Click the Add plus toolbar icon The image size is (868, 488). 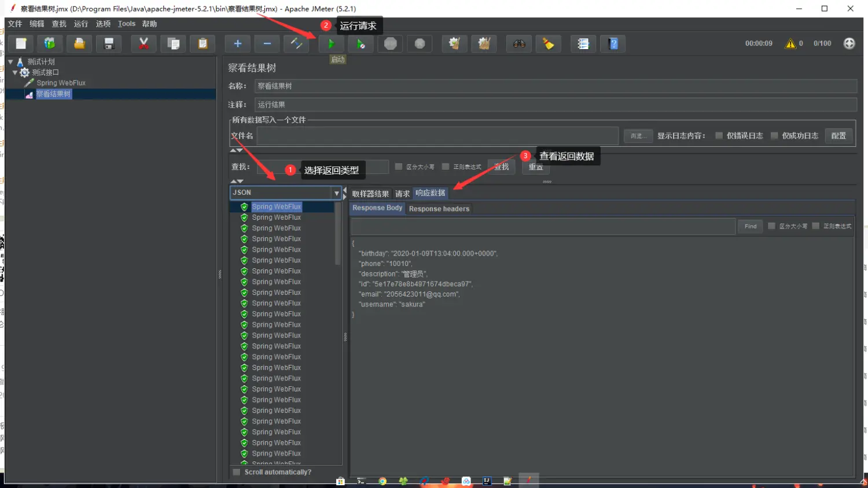coord(237,43)
